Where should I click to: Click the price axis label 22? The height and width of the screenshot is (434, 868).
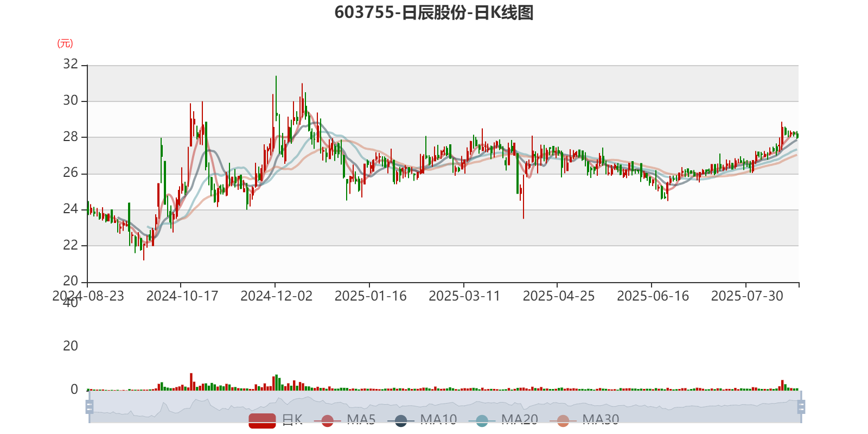coord(71,245)
